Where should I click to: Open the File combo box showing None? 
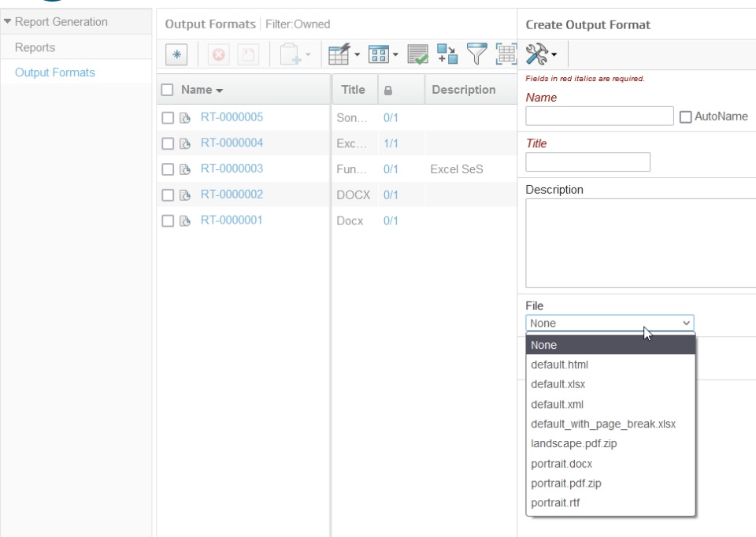(610, 323)
